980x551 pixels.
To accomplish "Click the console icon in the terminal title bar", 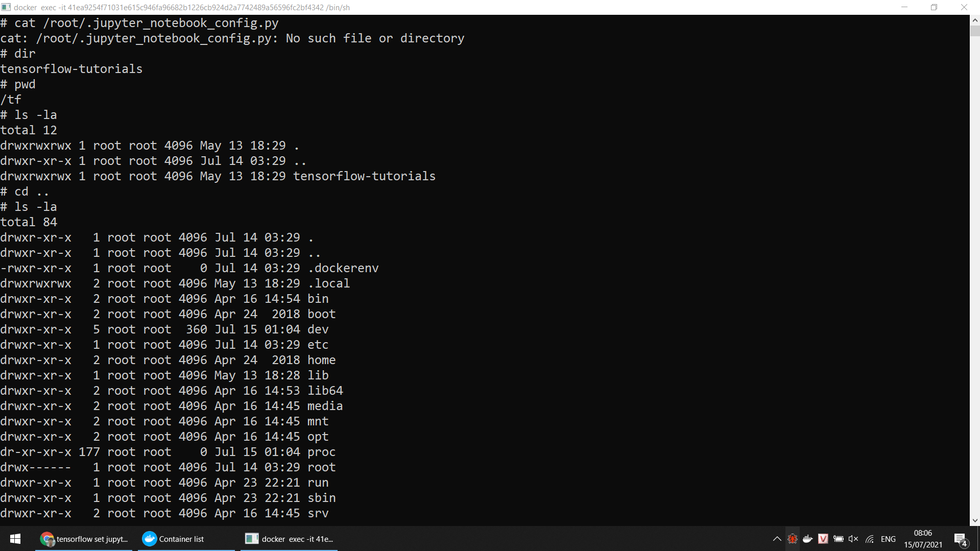I will 6,7.
